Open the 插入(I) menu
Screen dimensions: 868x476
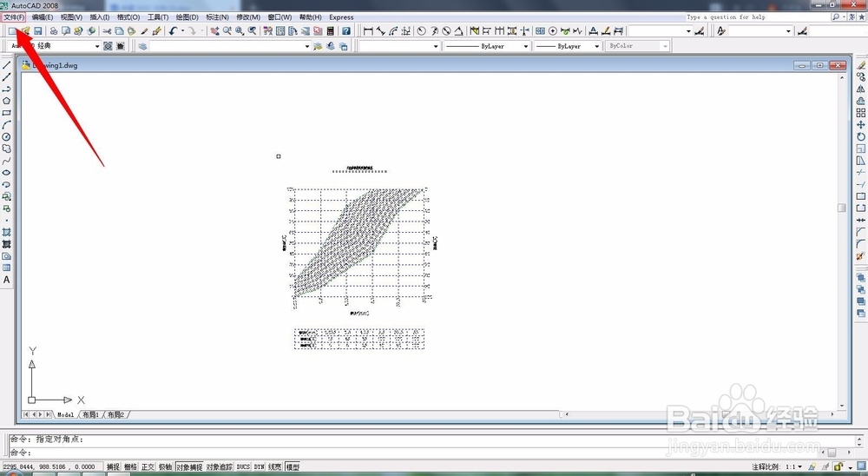click(100, 17)
